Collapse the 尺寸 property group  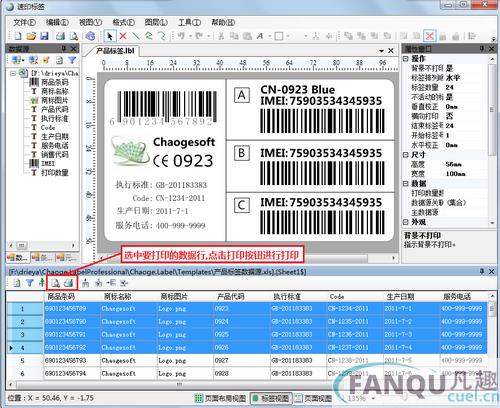[x=406, y=155]
